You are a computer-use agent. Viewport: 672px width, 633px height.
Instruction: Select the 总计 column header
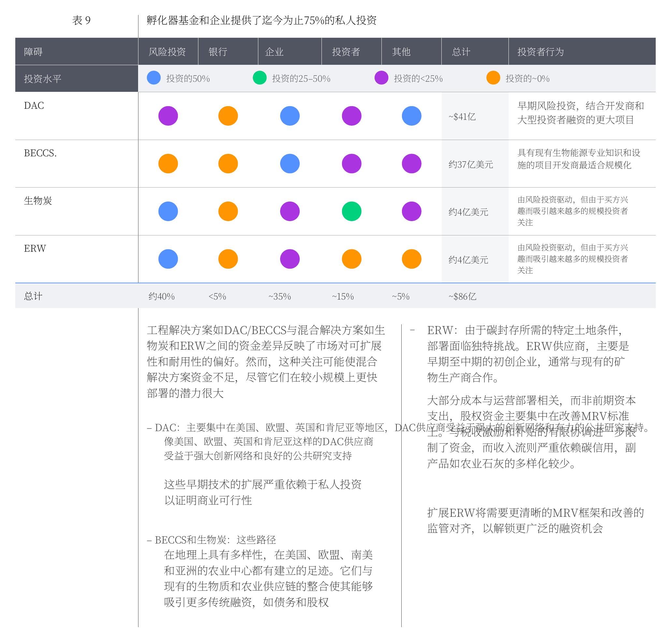tap(475, 51)
